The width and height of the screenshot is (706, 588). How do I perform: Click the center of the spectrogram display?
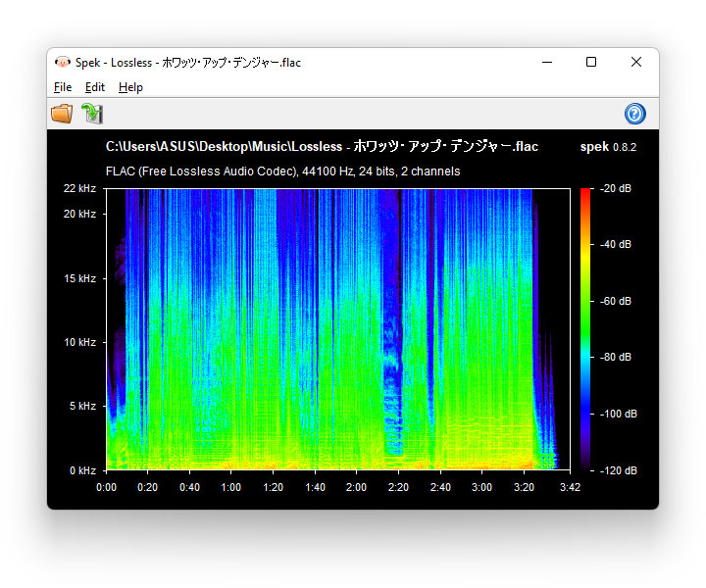pyautogui.click(x=337, y=328)
